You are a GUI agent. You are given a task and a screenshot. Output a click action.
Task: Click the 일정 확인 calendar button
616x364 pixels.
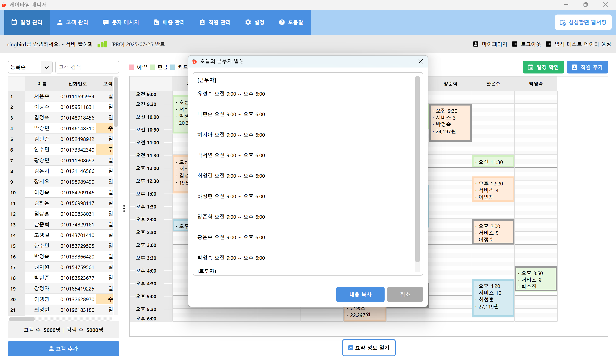point(543,67)
